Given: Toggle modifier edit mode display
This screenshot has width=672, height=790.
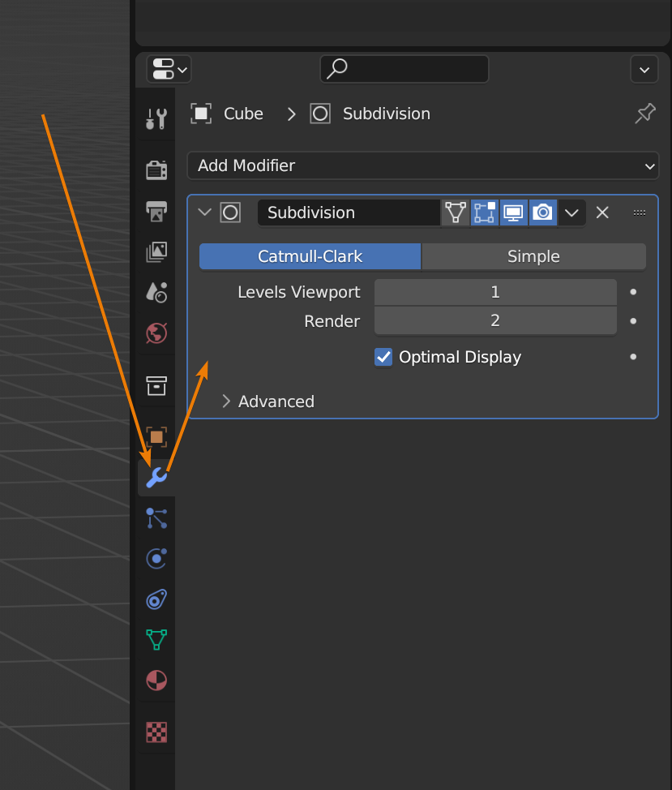Looking at the screenshot, I should (x=485, y=213).
